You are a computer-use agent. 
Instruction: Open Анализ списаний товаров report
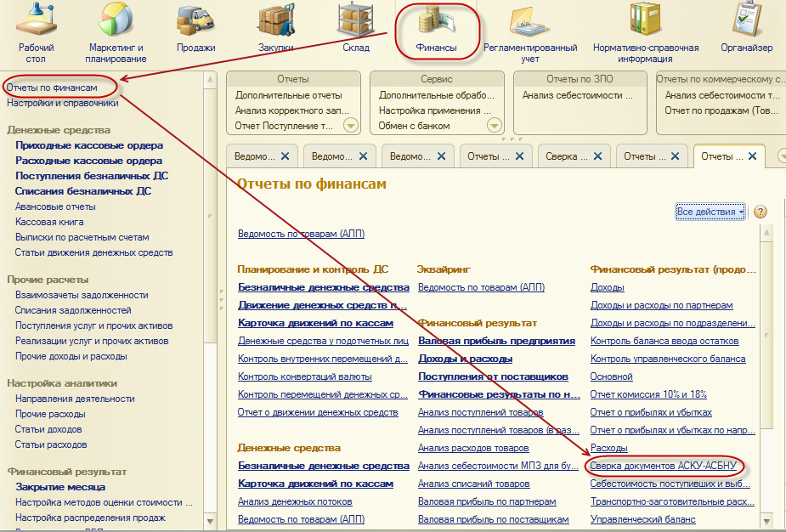coord(473,484)
